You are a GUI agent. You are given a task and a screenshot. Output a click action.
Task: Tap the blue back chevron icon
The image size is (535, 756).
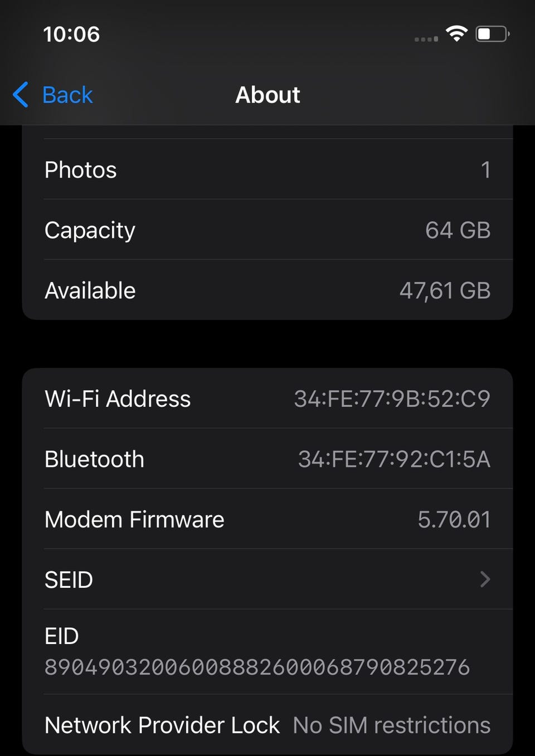(x=21, y=95)
